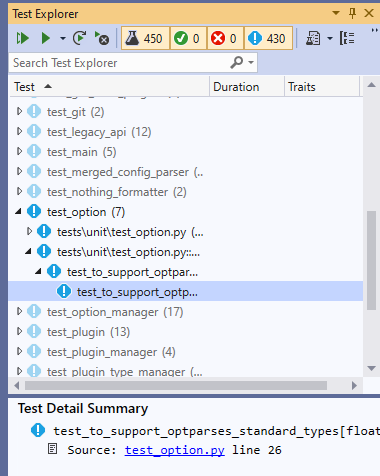
Task: Expand the test_merged_config_parser node
Action: [x=19, y=171]
